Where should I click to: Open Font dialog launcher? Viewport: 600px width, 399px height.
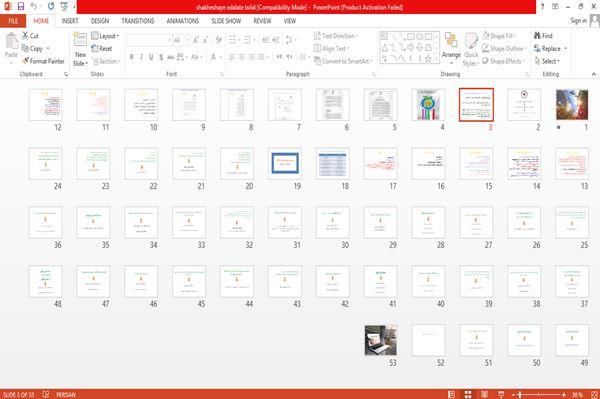click(222, 74)
